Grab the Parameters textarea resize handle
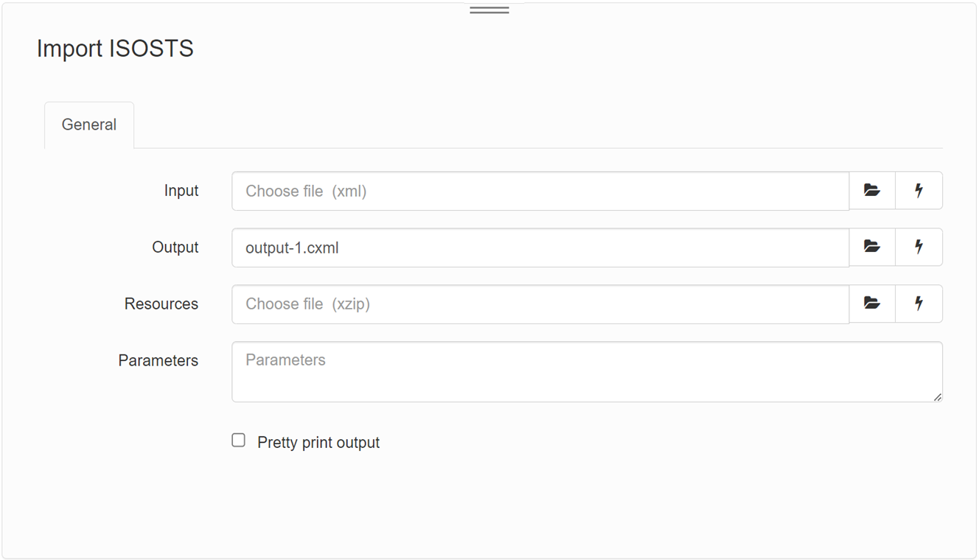 (937, 397)
